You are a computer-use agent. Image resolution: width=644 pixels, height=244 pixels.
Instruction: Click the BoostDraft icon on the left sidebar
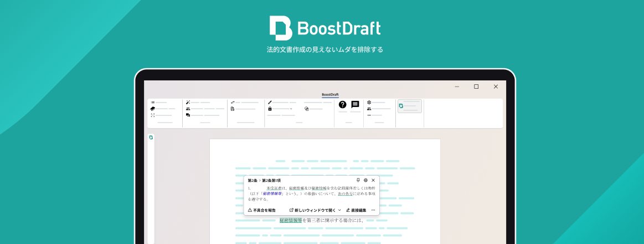tap(151, 138)
